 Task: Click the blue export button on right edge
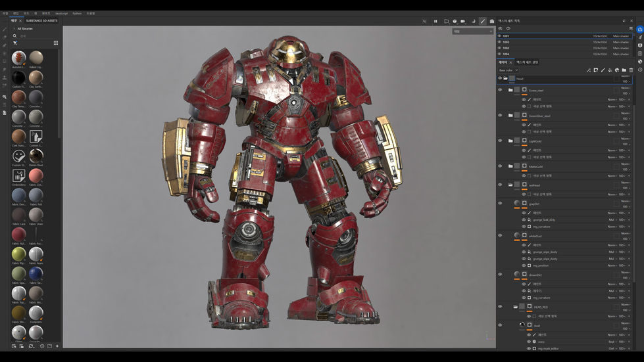tap(640, 29)
